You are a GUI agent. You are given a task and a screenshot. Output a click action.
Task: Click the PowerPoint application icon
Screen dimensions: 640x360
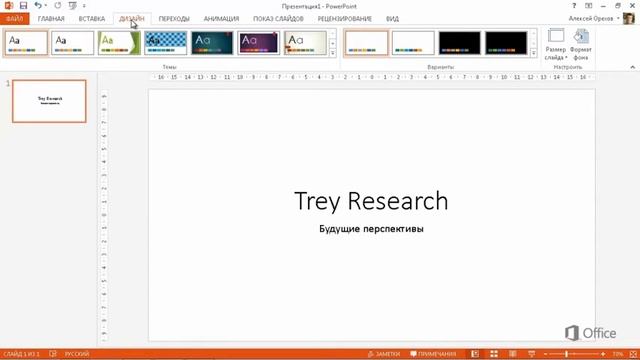coord(9,6)
